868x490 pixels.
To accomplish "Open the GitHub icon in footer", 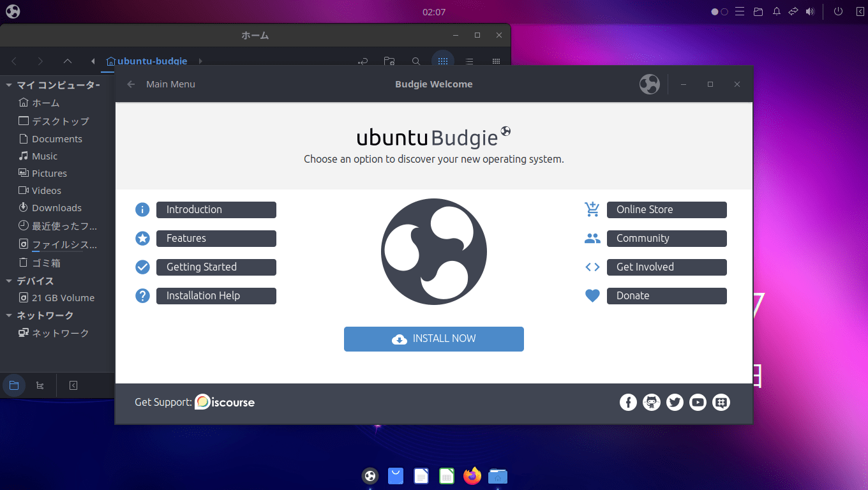I will point(652,402).
